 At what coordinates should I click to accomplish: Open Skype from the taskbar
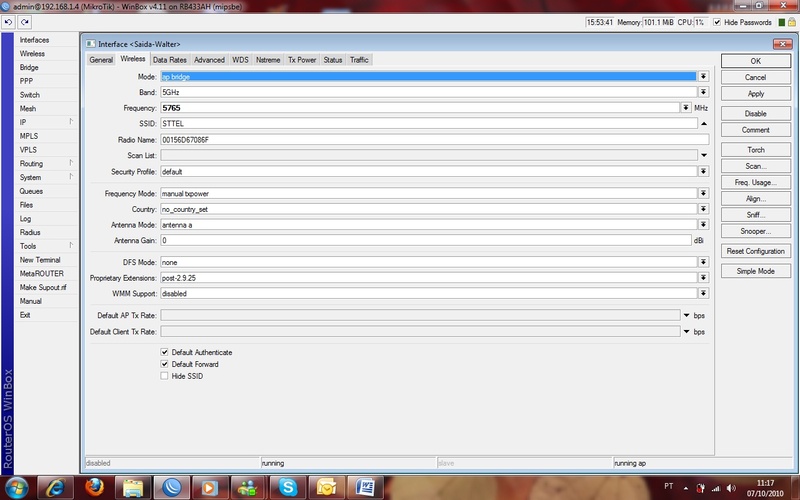tap(288, 488)
